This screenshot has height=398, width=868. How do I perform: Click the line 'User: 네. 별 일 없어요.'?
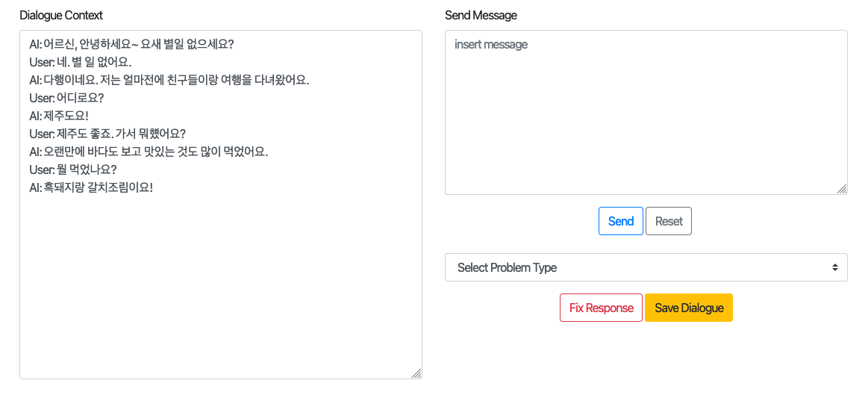pos(81,62)
